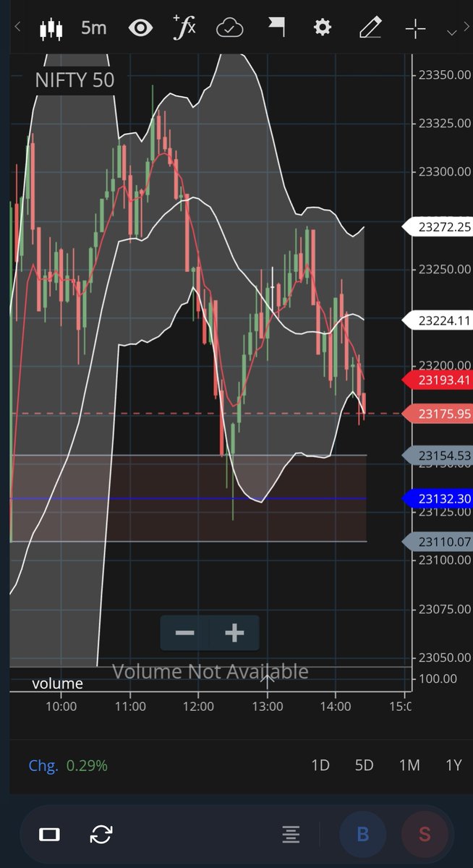Click the 23154.53 zone price label
Image resolution: width=473 pixels, height=868 pixels.
437,455
